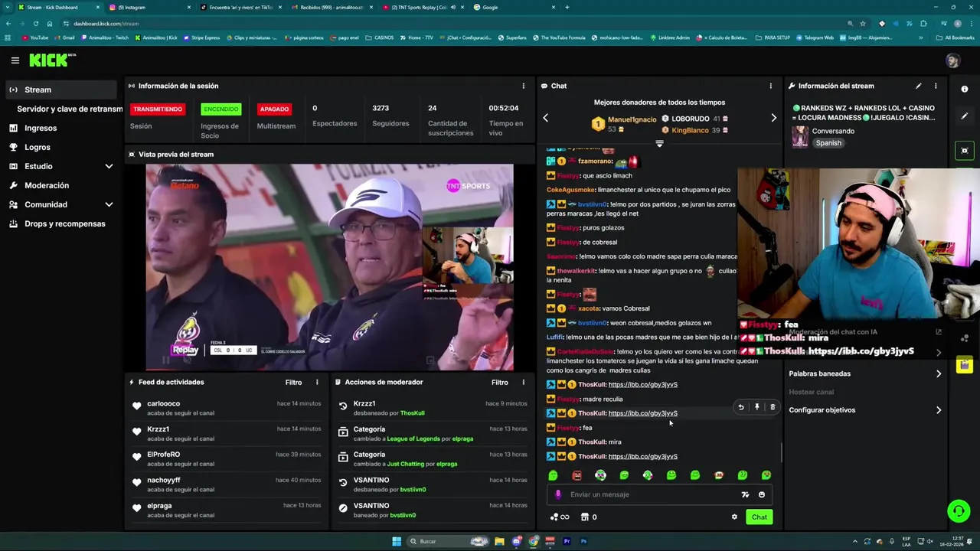Click the APAGADO Multistream badge

274,109
